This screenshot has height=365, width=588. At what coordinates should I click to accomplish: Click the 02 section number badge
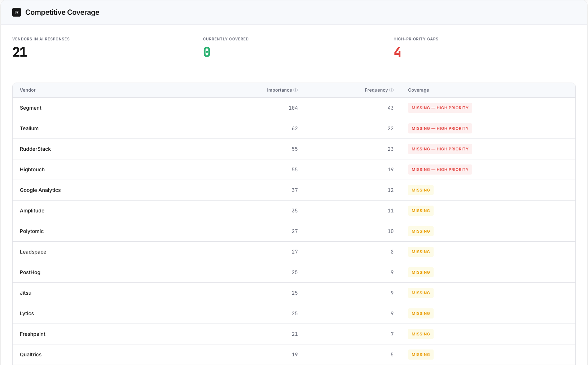point(17,12)
